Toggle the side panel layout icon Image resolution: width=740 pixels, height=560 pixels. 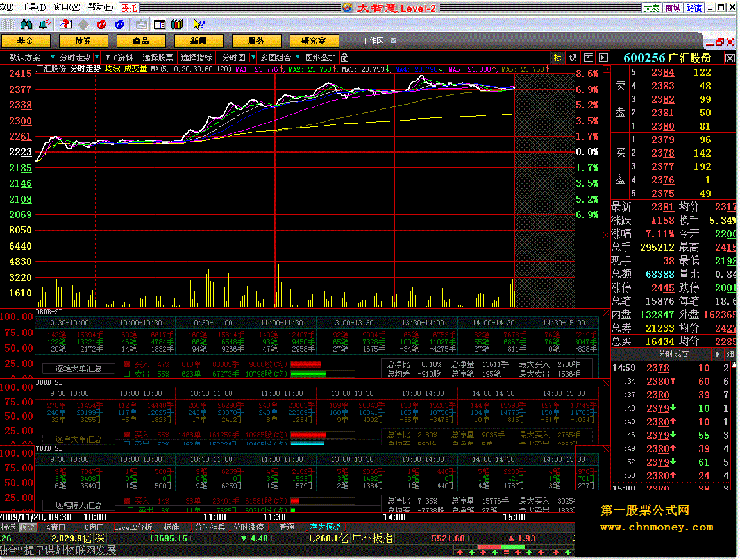click(160, 24)
